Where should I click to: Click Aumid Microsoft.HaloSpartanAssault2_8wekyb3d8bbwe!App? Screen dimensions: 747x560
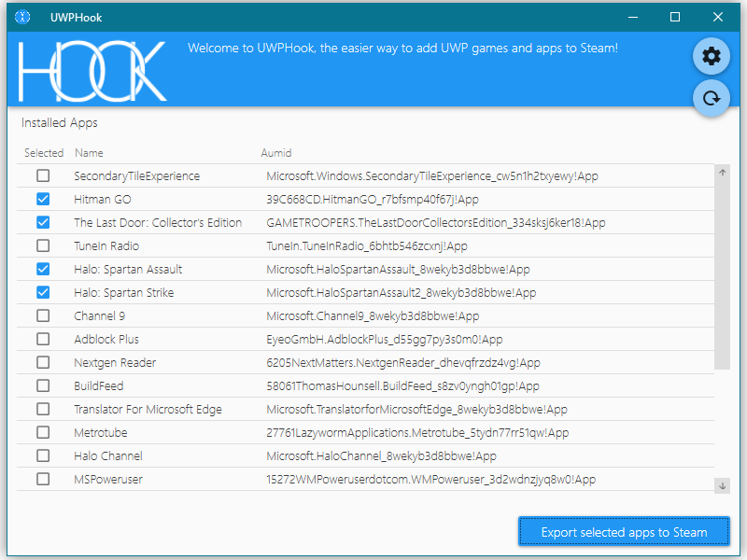coord(402,293)
